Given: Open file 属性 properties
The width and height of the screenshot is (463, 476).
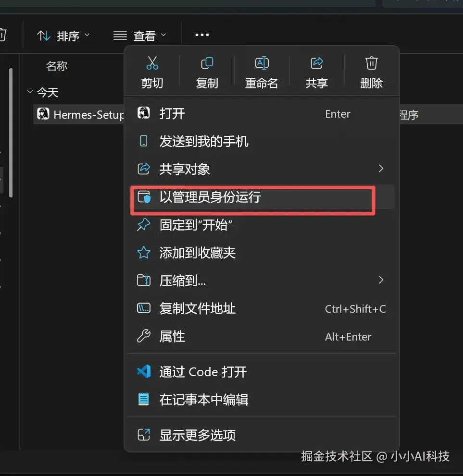Looking at the screenshot, I should tap(262, 336).
